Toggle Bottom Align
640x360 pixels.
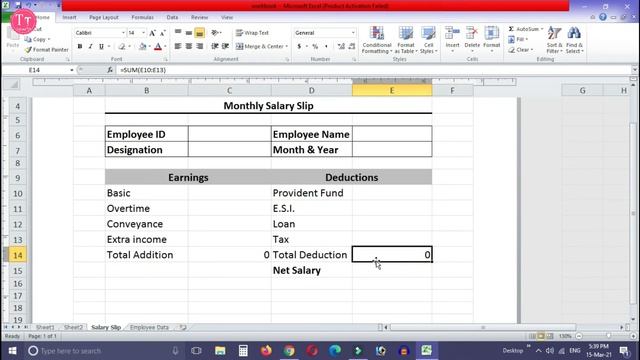tap(200, 33)
